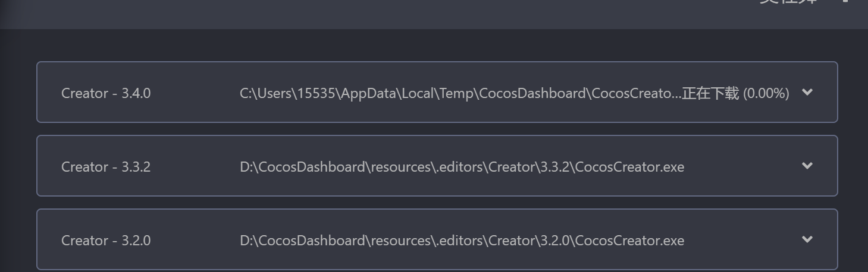Click the Creator\3.2.0\CocosCreator.exe path text
The image size is (868, 272).
pos(586,241)
